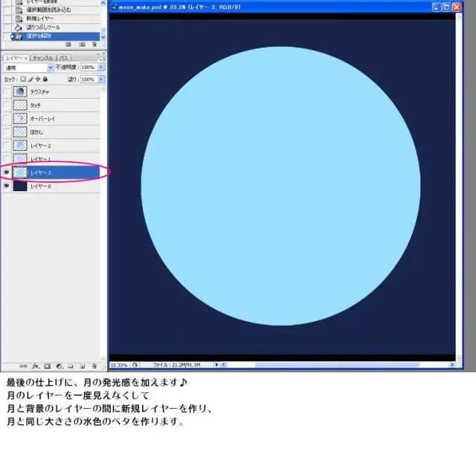Add a layer mask to the layer

tap(47, 366)
